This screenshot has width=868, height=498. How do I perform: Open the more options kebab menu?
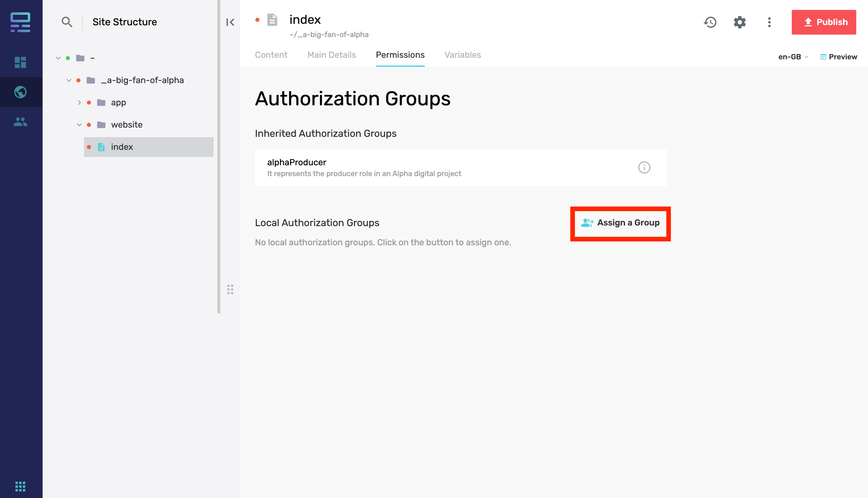(769, 22)
